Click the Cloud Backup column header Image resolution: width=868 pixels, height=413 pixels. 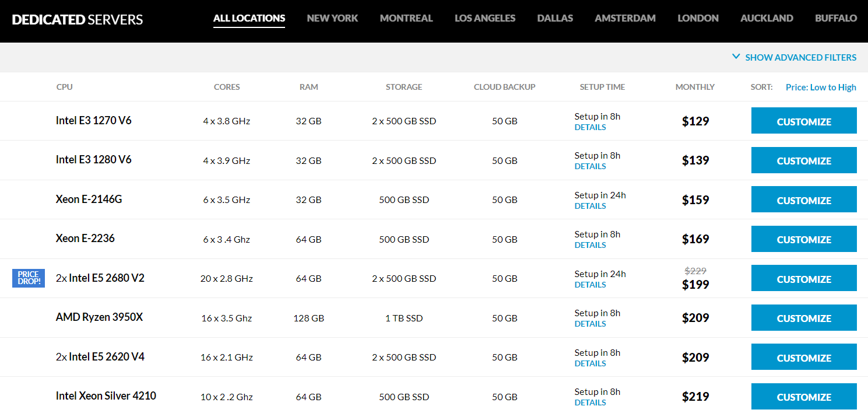[x=505, y=87]
